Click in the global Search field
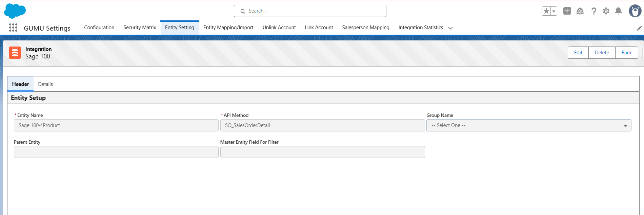This screenshot has width=644, height=215. [310, 11]
